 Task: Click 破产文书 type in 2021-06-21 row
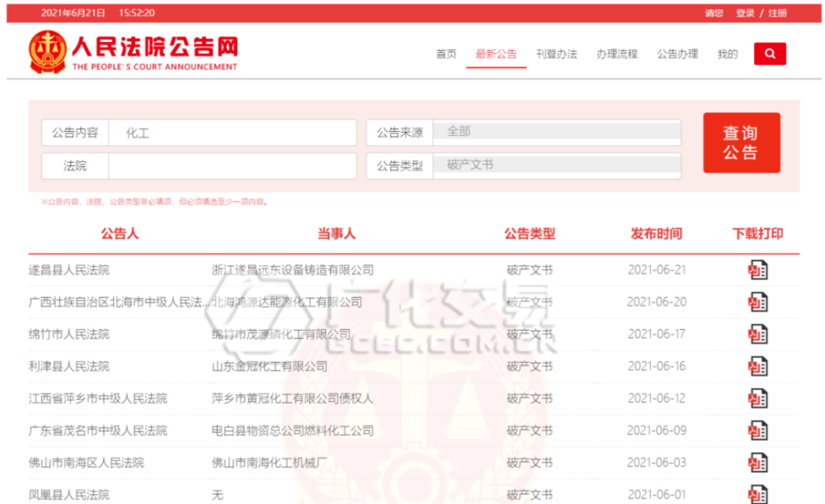530,270
